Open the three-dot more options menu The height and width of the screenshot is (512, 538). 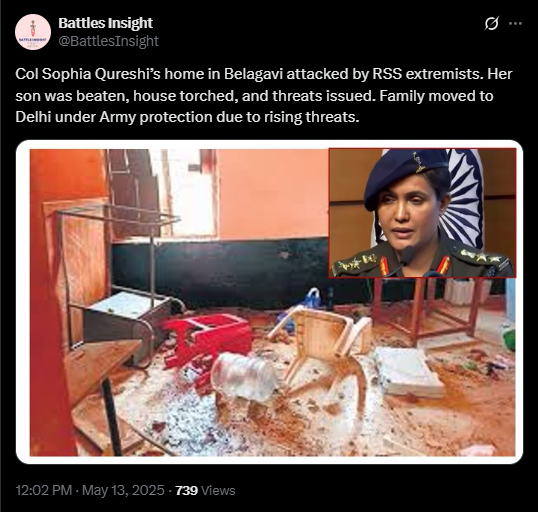tap(515, 24)
